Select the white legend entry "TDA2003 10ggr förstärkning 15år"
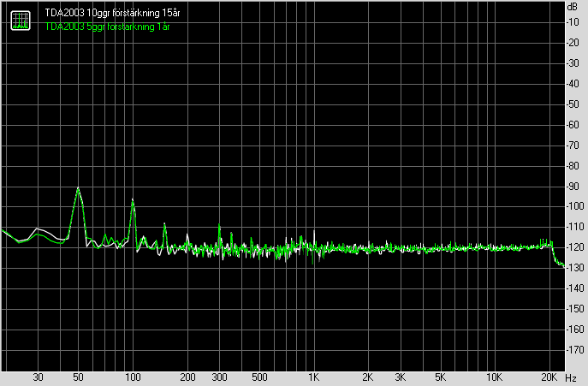588x386 pixels. [x=112, y=13]
